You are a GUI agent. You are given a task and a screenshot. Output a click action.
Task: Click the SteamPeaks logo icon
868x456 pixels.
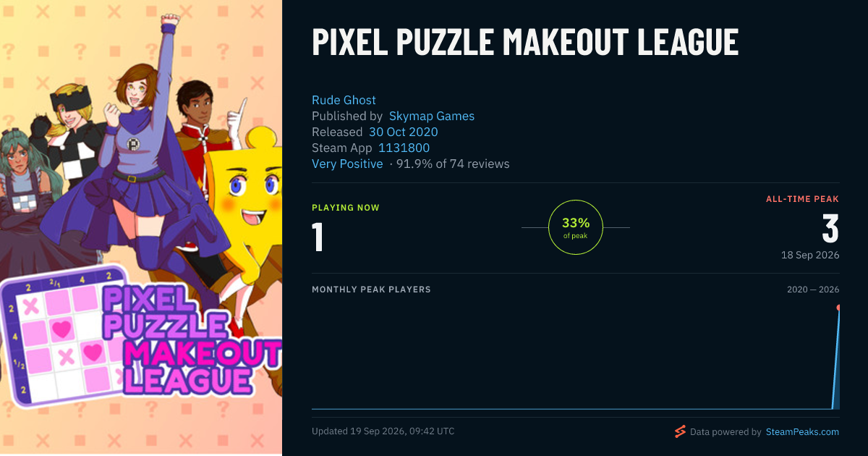(680, 431)
